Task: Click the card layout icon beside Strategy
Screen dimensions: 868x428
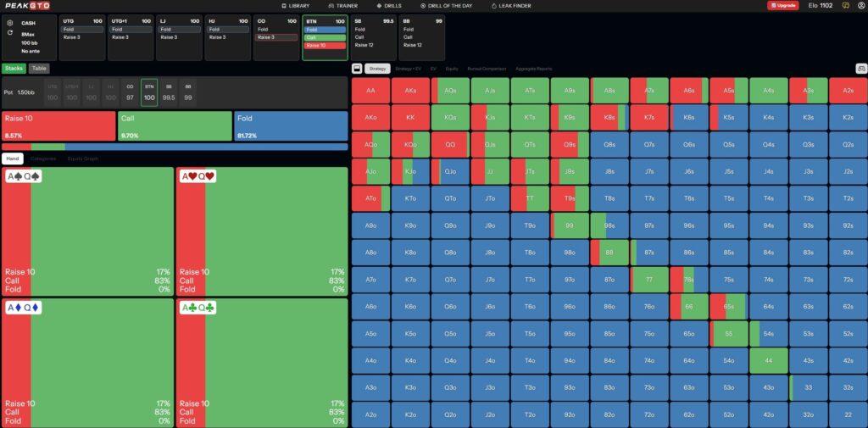Action: point(357,69)
